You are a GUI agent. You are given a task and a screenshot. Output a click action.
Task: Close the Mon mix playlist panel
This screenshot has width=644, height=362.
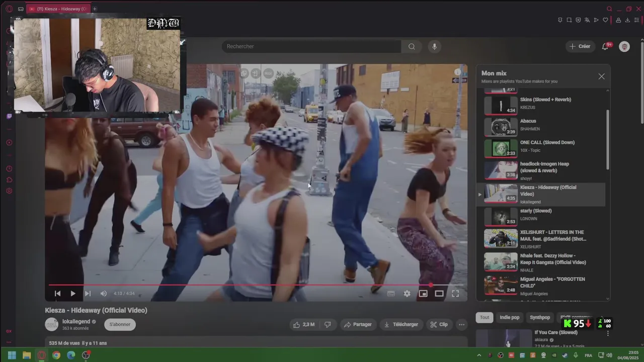click(601, 76)
